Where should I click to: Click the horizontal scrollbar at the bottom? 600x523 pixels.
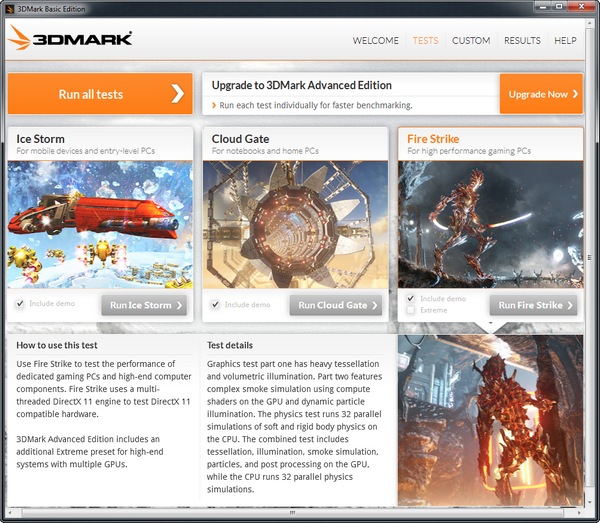tap(300, 513)
